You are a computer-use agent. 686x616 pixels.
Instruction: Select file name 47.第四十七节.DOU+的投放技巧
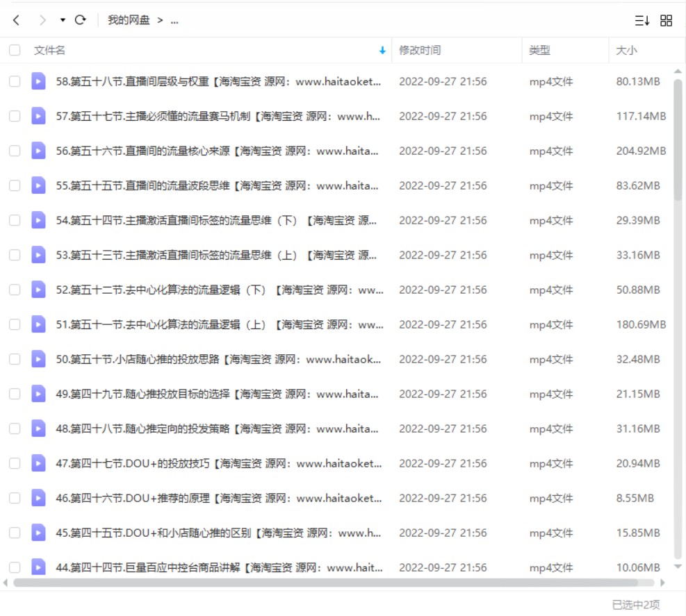[219, 463]
